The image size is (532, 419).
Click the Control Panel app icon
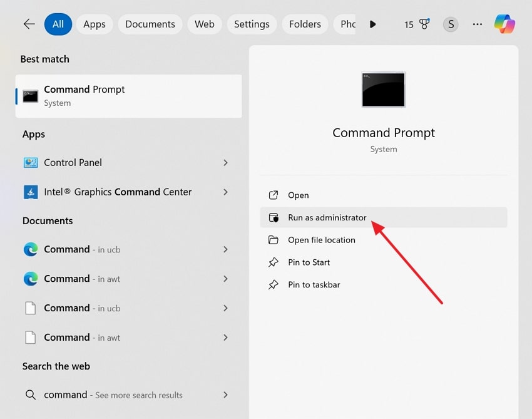coord(31,163)
